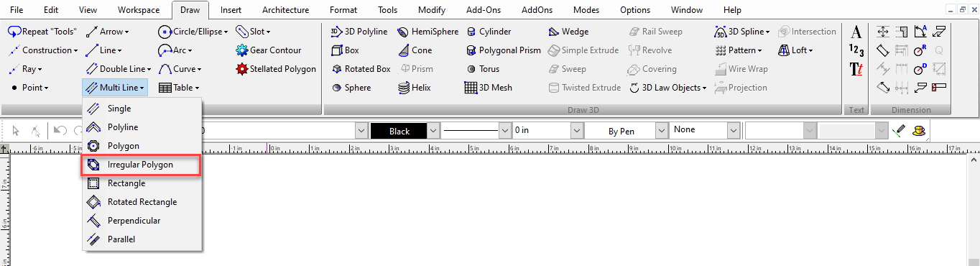Select the Stellated Polygon tool
This screenshot has width=980, height=266.
(276, 69)
